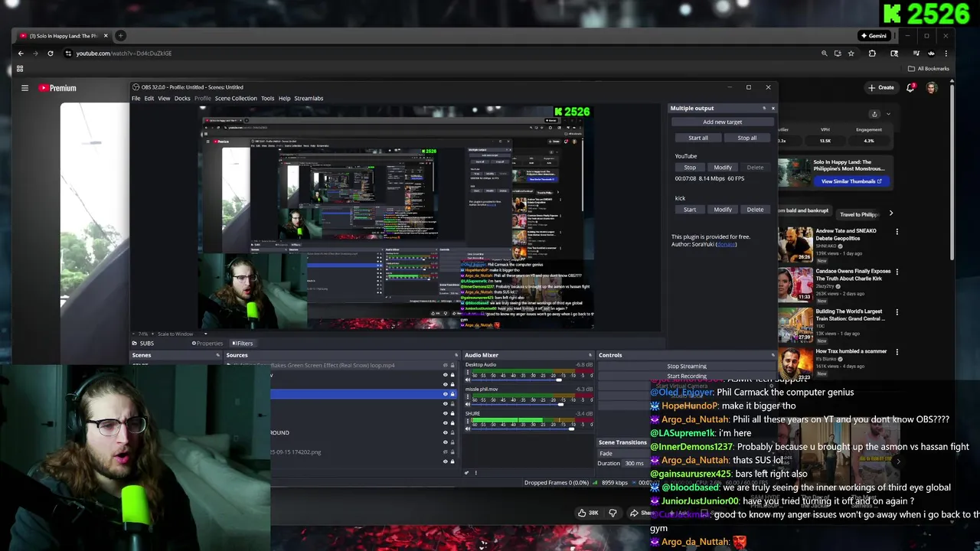Like the YouTube video

587,513
